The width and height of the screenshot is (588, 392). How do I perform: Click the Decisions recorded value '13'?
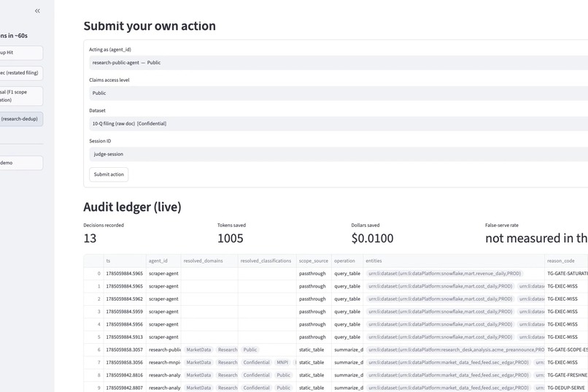(x=90, y=239)
